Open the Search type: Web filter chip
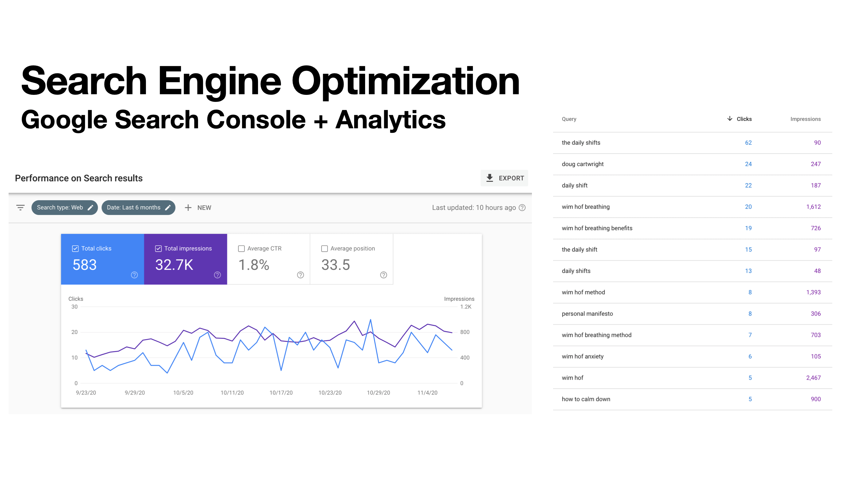This screenshot has width=847, height=504. [x=64, y=207]
